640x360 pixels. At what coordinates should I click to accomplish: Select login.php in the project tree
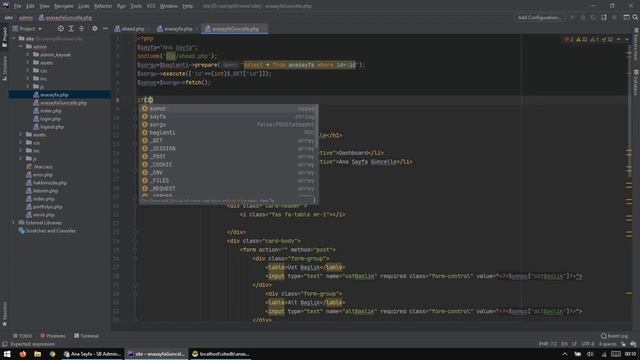pyautogui.click(x=51, y=119)
